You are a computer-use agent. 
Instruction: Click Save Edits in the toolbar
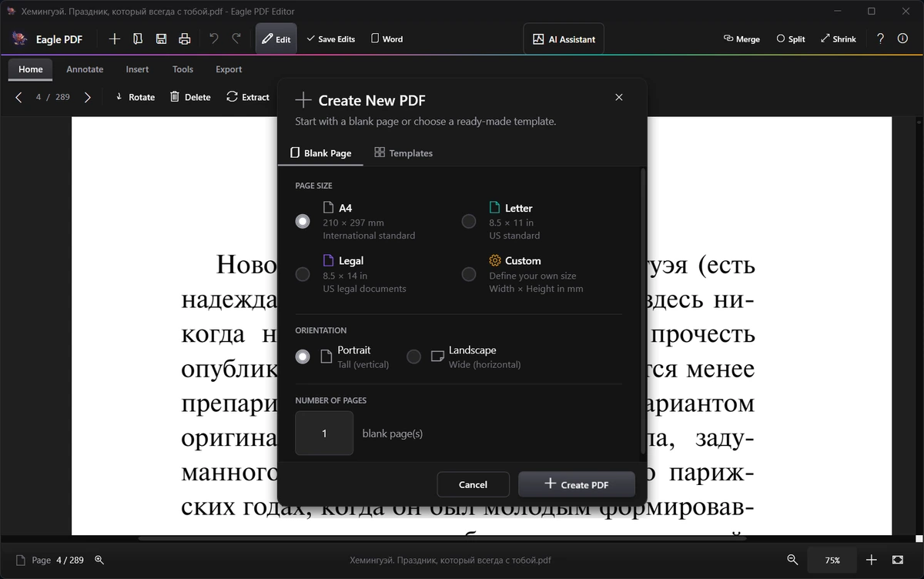click(330, 38)
